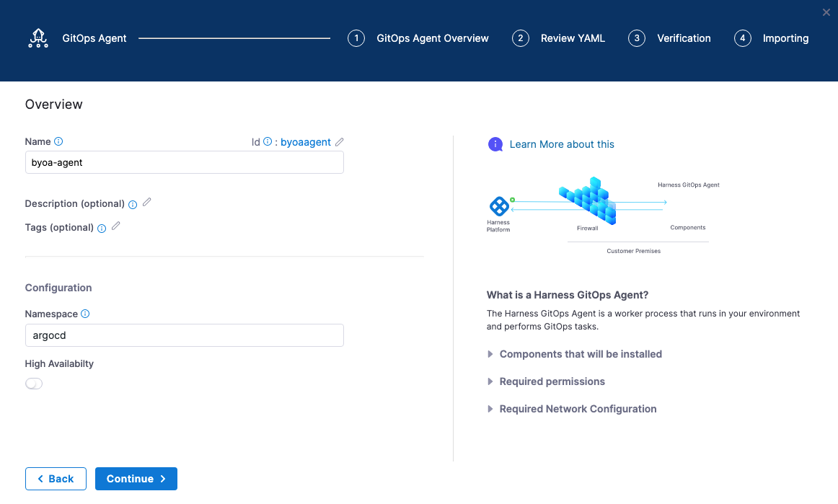
Task: Click the Description info icon
Action: tap(133, 205)
